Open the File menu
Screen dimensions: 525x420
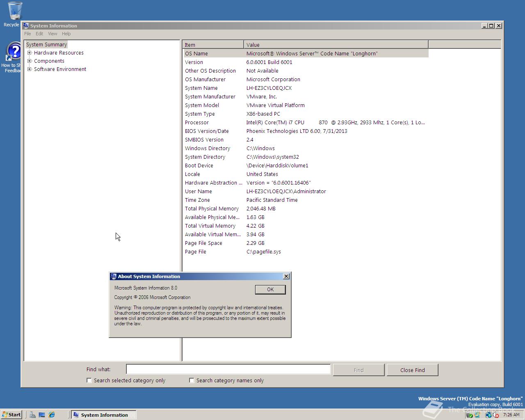coord(27,34)
